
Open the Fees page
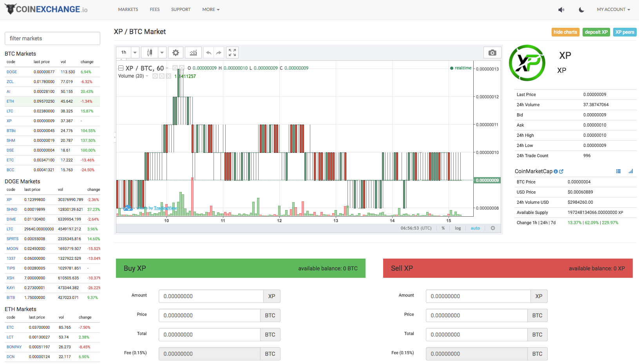pos(155,9)
